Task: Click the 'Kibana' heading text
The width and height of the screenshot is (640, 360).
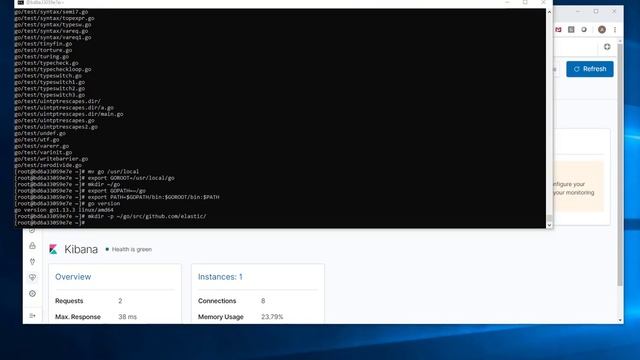Action: click(x=81, y=249)
